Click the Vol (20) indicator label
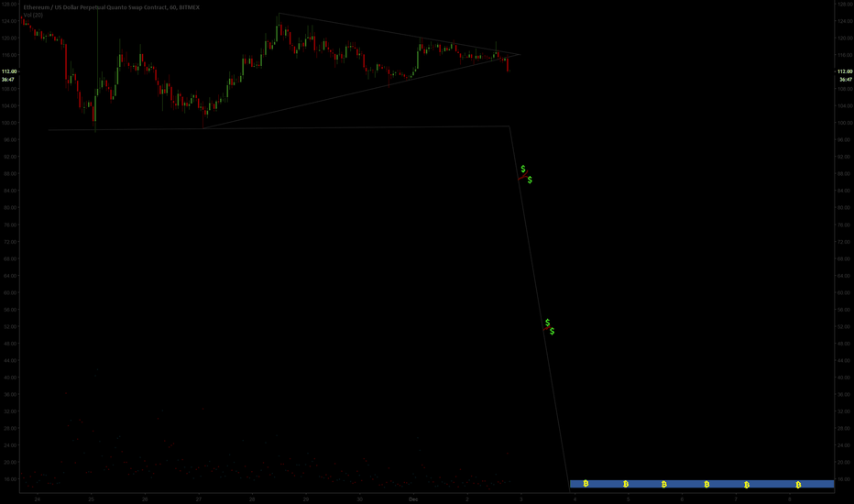The height and width of the screenshot is (504, 854). point(33,16)
